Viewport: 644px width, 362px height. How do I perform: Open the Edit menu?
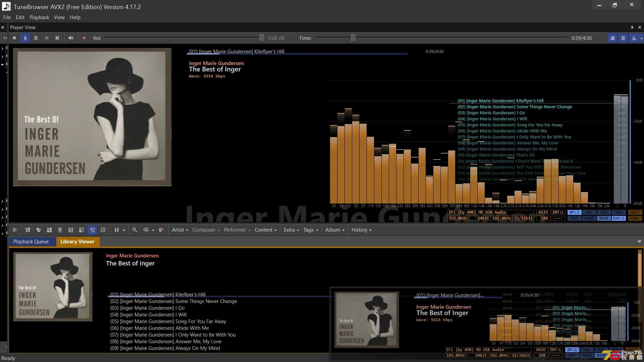click(x=20, y=17)
